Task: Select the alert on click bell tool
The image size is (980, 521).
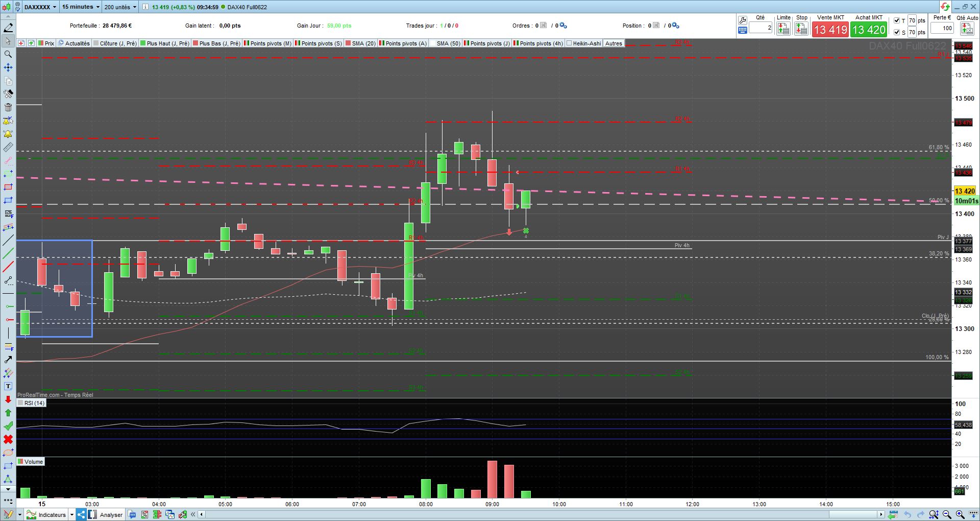Action: (8, 121)
